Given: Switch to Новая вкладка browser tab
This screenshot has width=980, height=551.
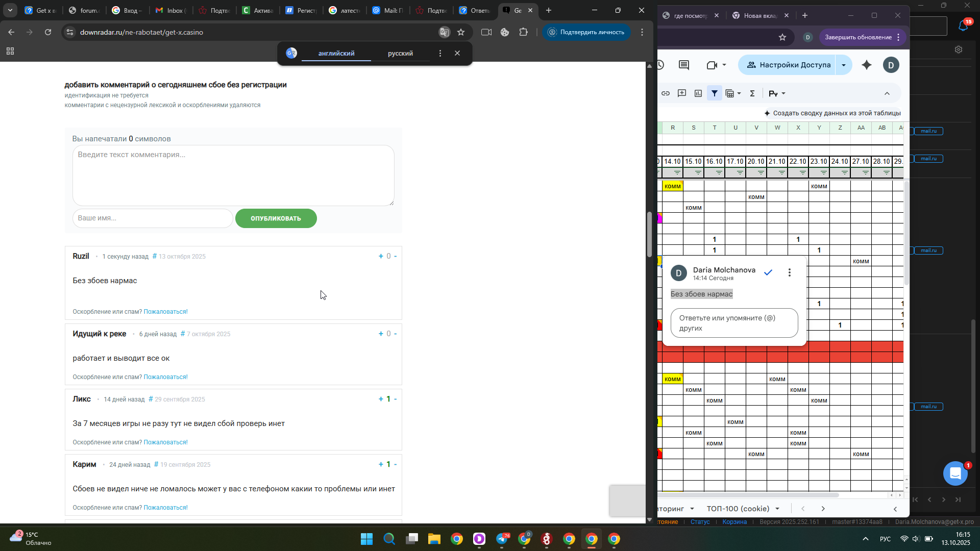Looking at the screenshot, I should [x=759, y=15].
